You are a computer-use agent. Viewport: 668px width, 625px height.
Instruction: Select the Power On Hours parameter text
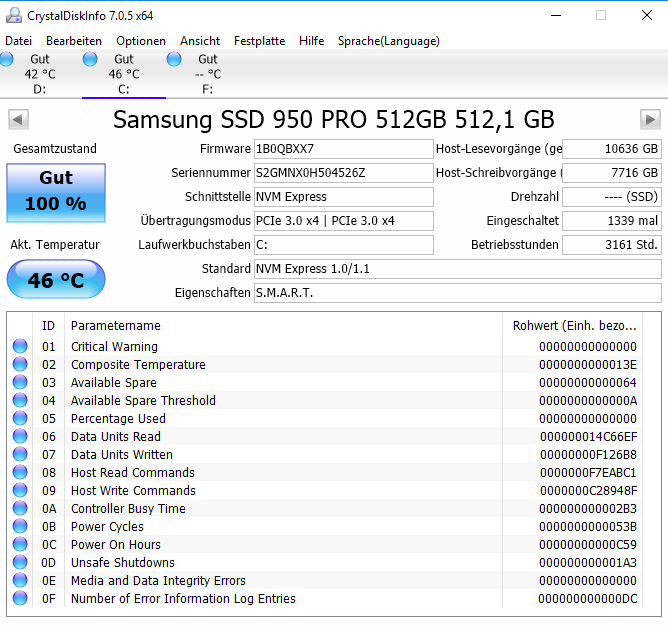point(115,544)
